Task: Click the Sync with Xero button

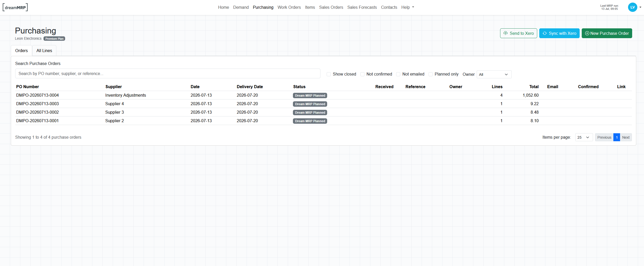Action: coord(559,33)
